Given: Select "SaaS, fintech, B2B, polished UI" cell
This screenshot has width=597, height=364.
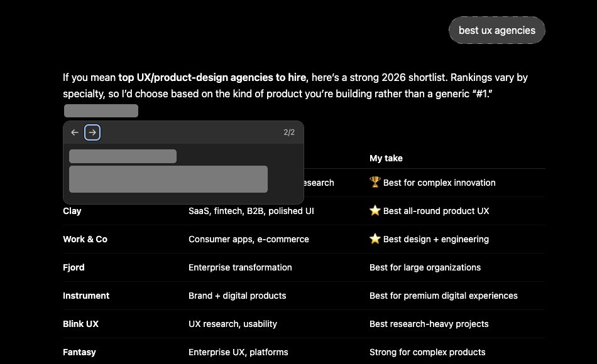Looking at the screenshot, I should (251, 211).
